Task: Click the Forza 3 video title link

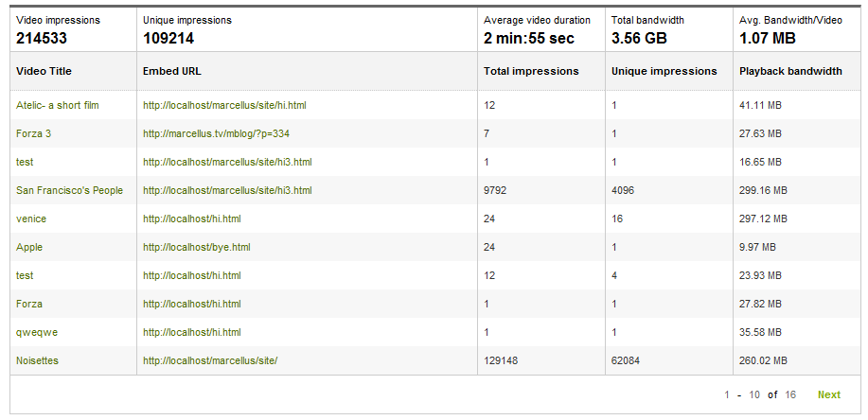Action: (33, 133)
